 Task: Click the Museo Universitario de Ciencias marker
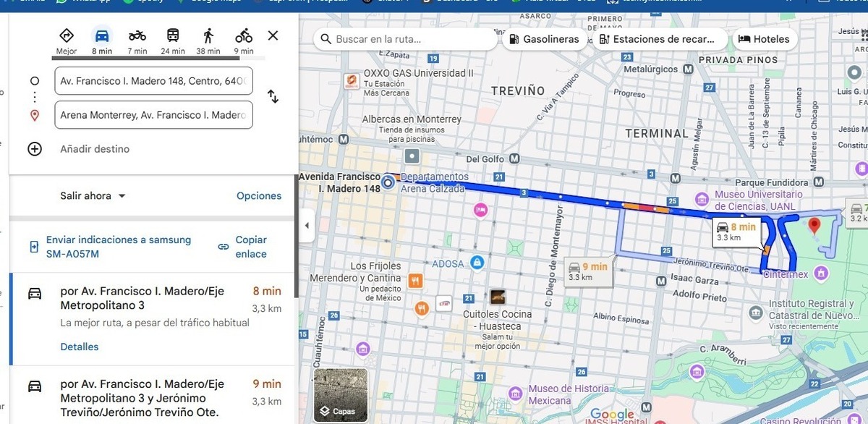pyautogui.click(x=702, y=198)
